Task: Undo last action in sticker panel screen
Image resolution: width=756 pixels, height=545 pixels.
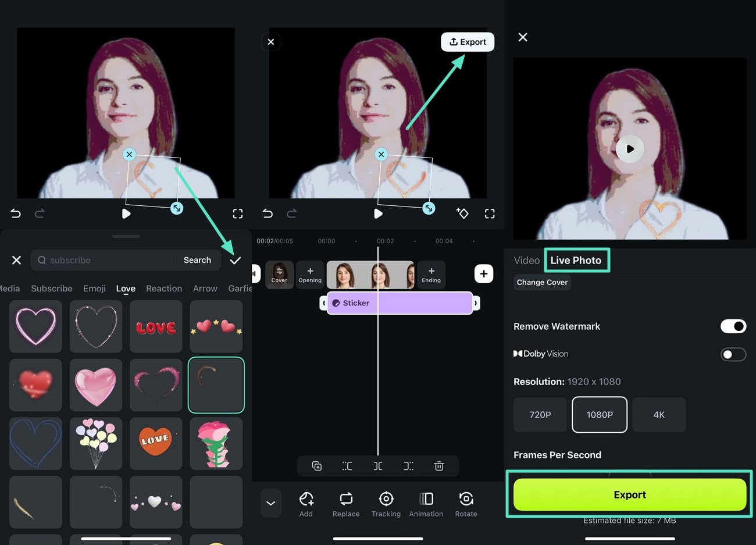Action: [x=16, y=213]
